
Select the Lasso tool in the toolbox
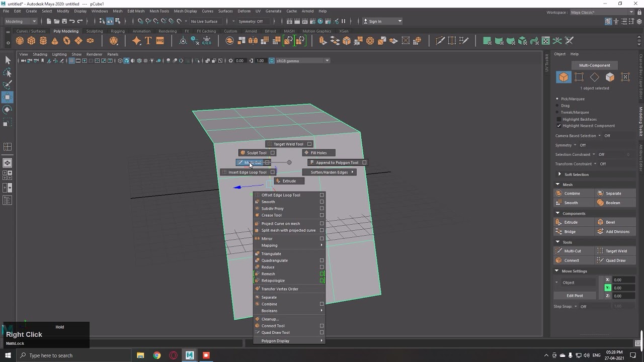coord(8,73)
